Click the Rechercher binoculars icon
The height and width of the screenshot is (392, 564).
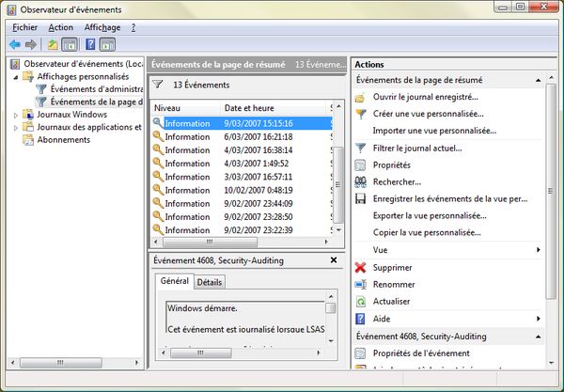point(361,181)
